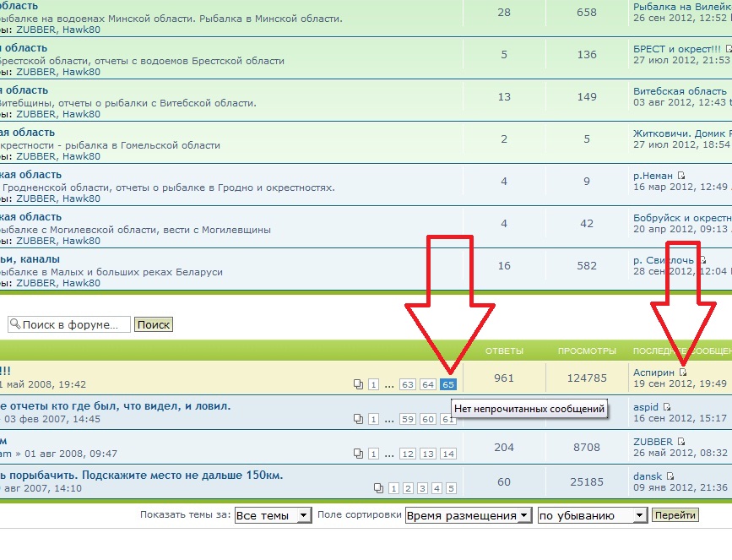Open the 'Все темы' topics filter dropdown
The image size is (732, 560).
pos(272,515)
